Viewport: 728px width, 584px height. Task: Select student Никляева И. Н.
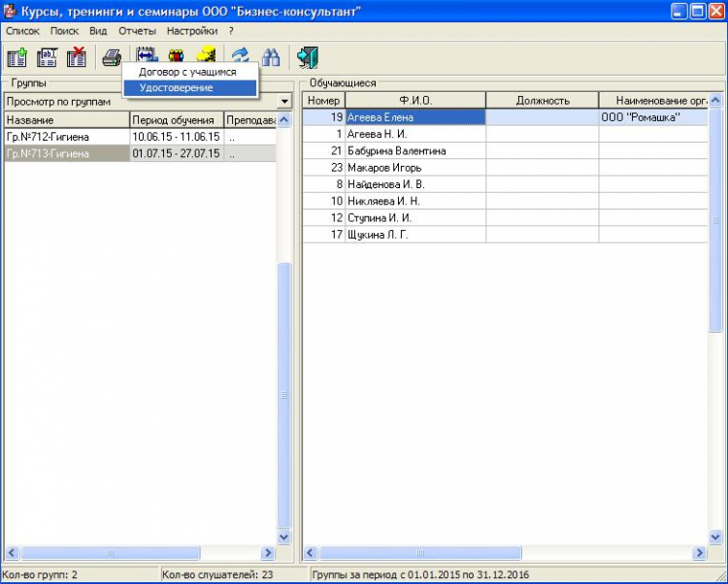pos(415,201)
